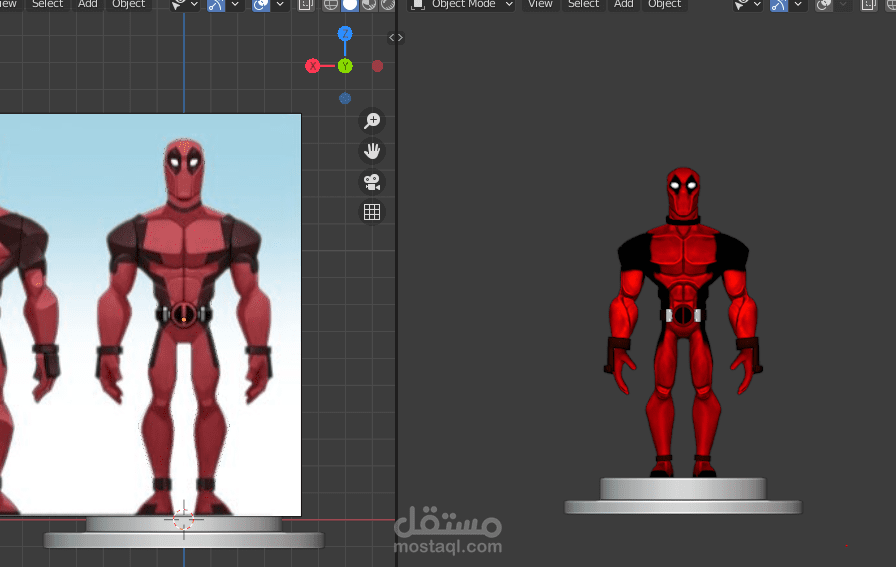Open object visibility filter in left viewport
This screenshot has width=896, height=567.
coord(185,5)
